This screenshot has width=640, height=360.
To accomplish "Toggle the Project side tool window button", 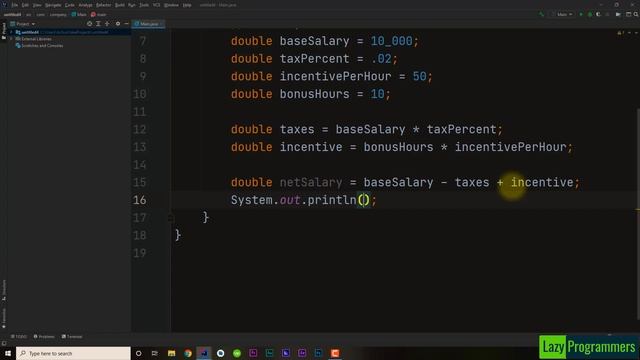I will (4, 31).
